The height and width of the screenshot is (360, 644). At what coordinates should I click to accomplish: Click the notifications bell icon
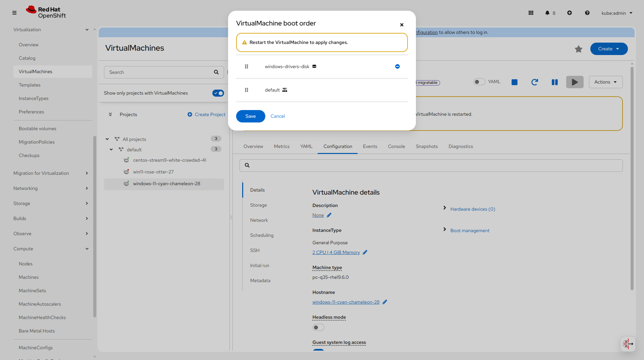coord(547,13)
